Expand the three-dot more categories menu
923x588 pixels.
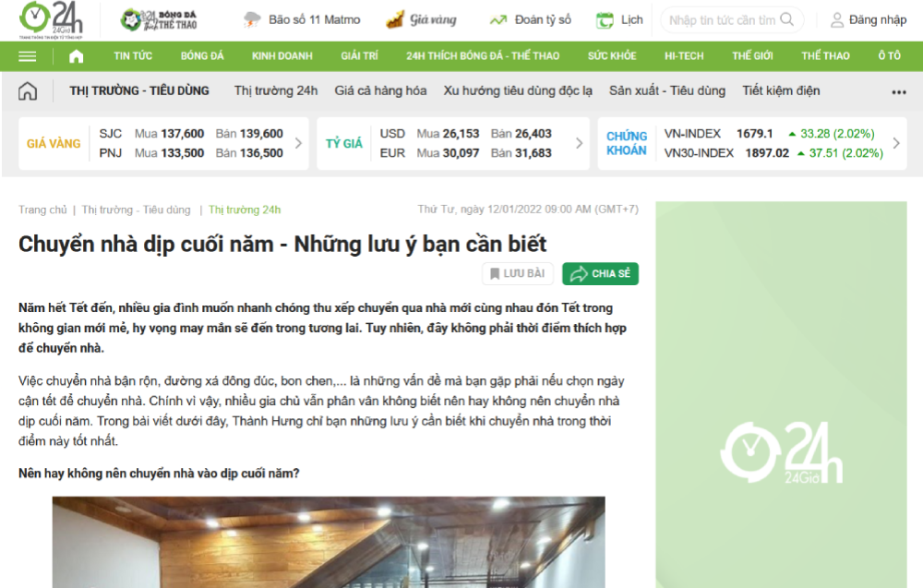tap(898, 92)
